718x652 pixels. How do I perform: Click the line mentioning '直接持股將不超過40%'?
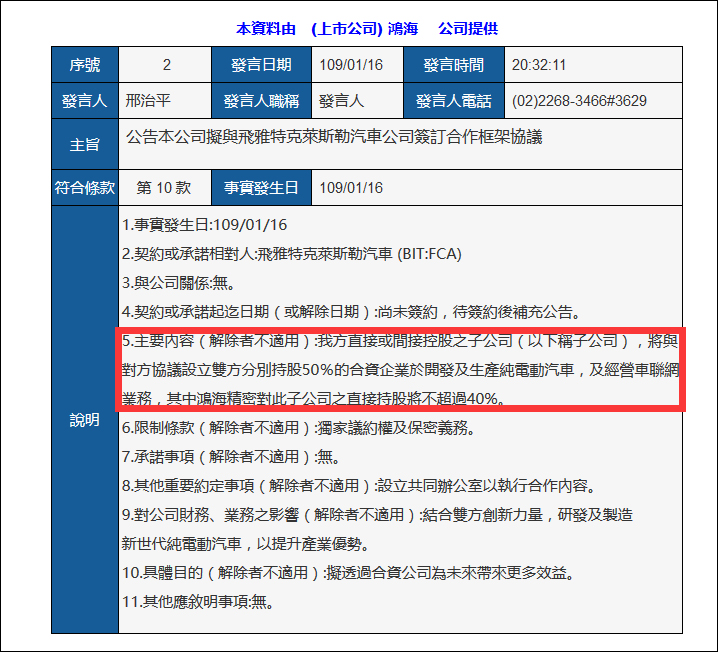[314, 399]
